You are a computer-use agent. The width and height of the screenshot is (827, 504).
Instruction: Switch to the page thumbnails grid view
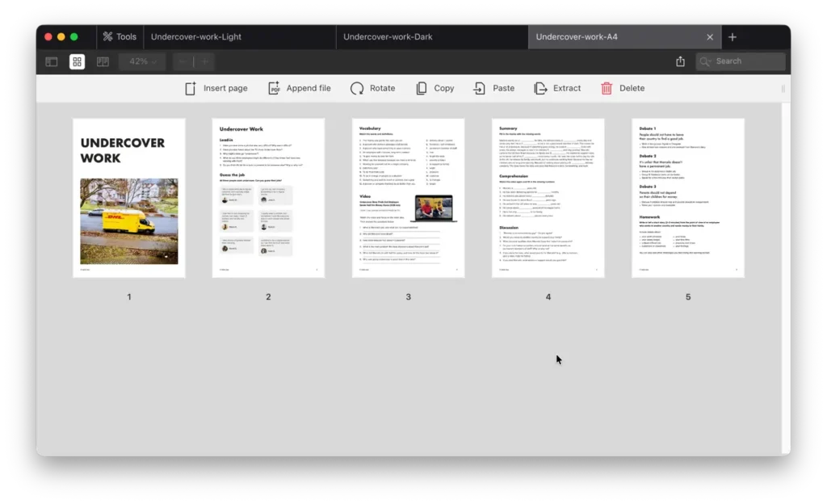tap(77, 61)
